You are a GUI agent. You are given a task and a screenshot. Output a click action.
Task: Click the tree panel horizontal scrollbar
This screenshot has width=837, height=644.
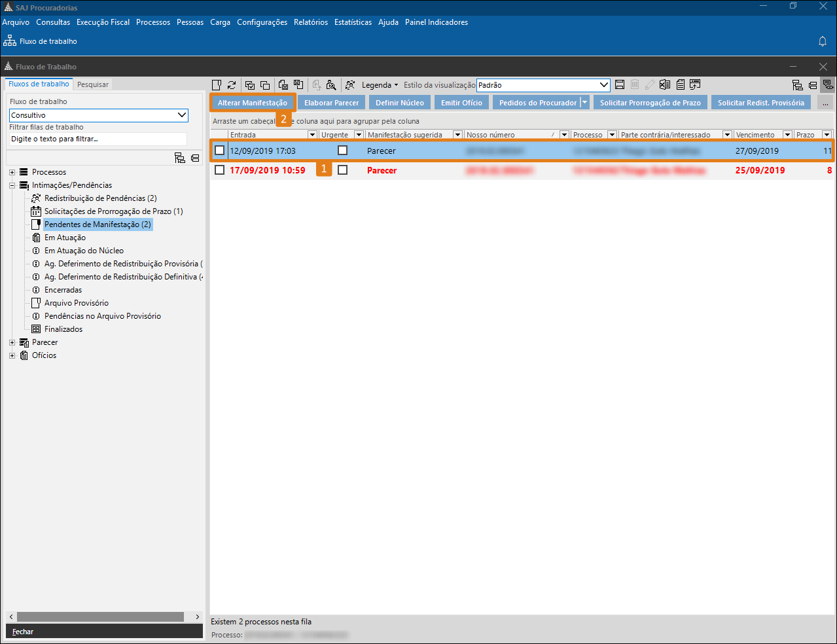point(100,617)
